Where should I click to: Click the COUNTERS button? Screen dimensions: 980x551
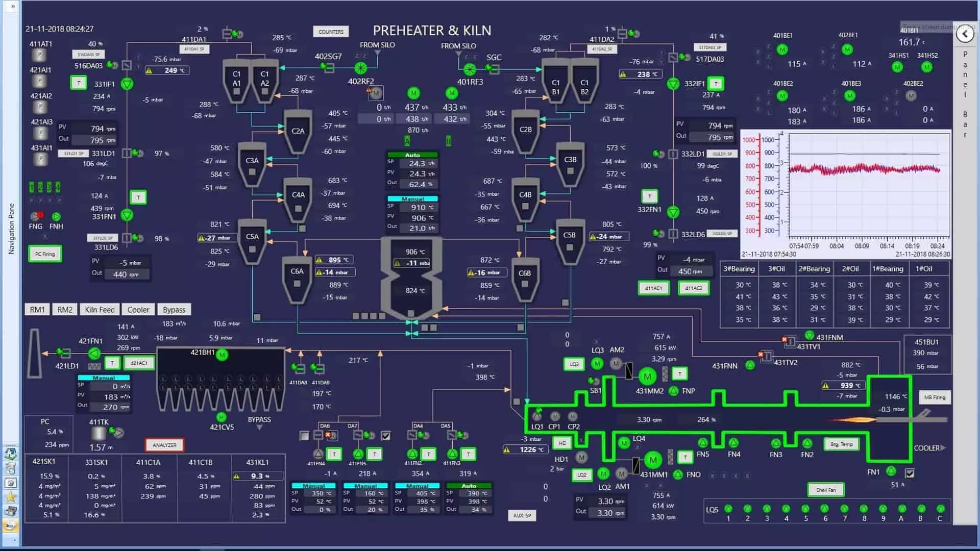point(331,32)
